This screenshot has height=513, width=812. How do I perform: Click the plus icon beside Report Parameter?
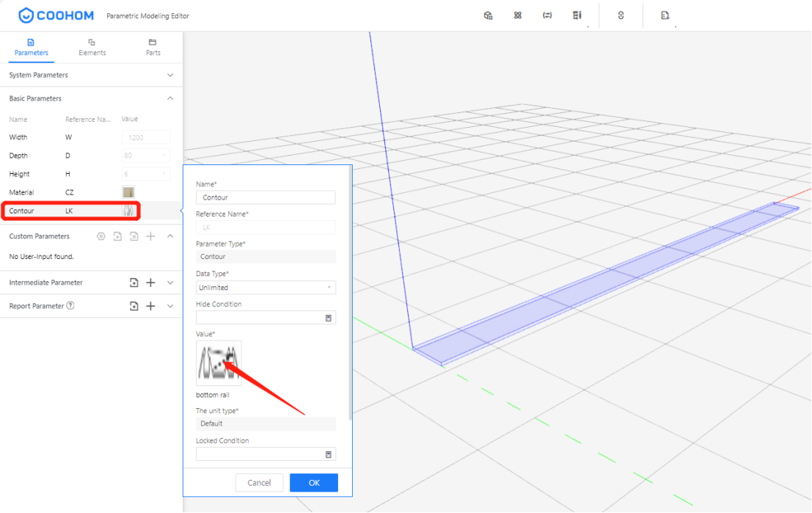tap(150, 306)
